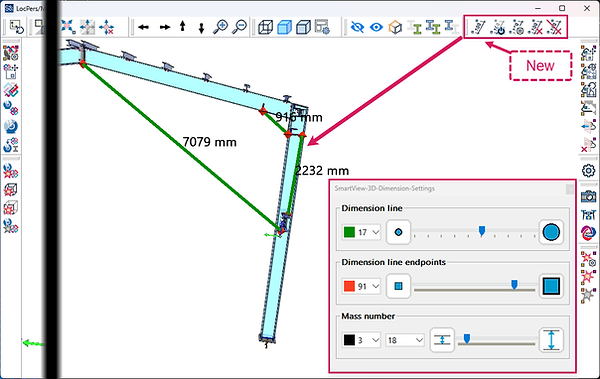Click the pan down arrow icon
The width and height of the screenshot is (600, 379).
tap(201, 28)
